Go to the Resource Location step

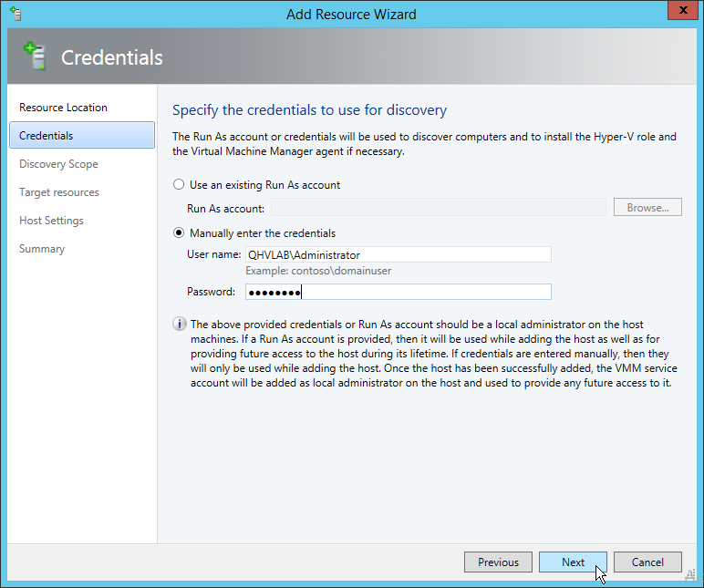pos(63,108)
